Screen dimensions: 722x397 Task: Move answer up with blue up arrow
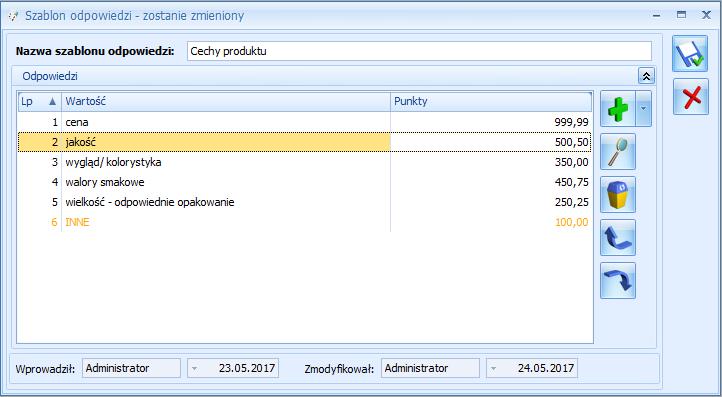coord(618,238)
